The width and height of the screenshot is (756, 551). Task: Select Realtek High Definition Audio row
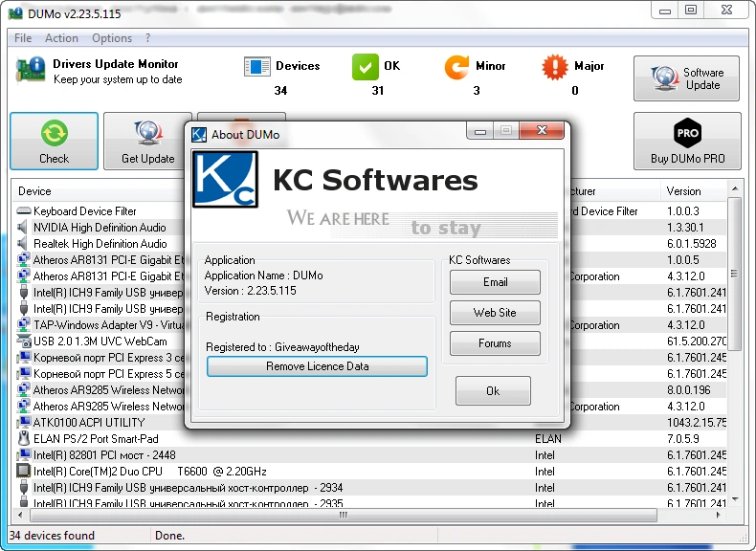(x=368, y=244)
